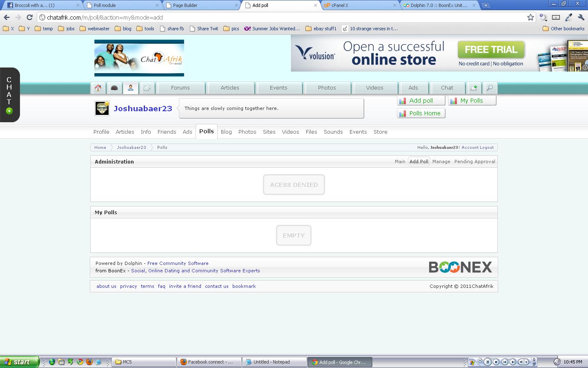
Task: Open the mail messages icon in navigation
Action: (147, 88)
